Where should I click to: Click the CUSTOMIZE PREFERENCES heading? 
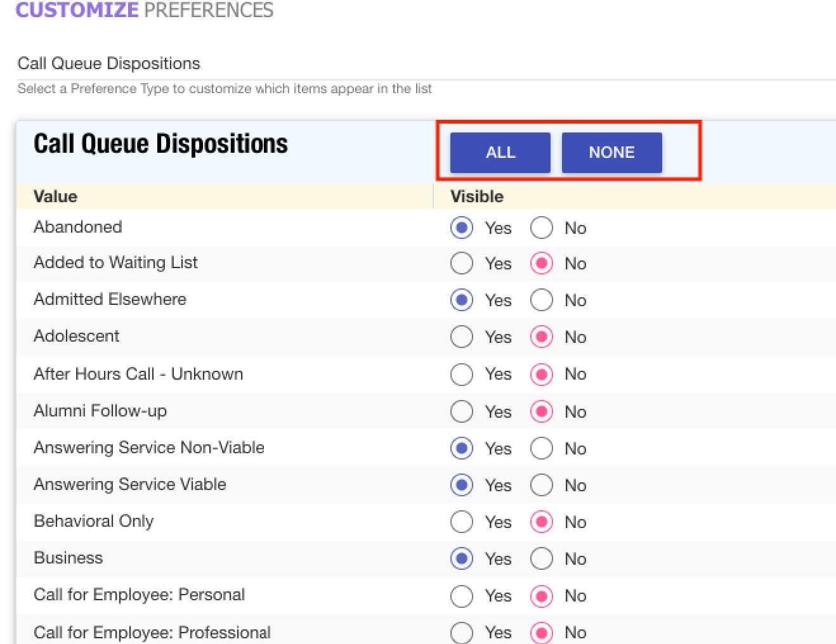145,10
